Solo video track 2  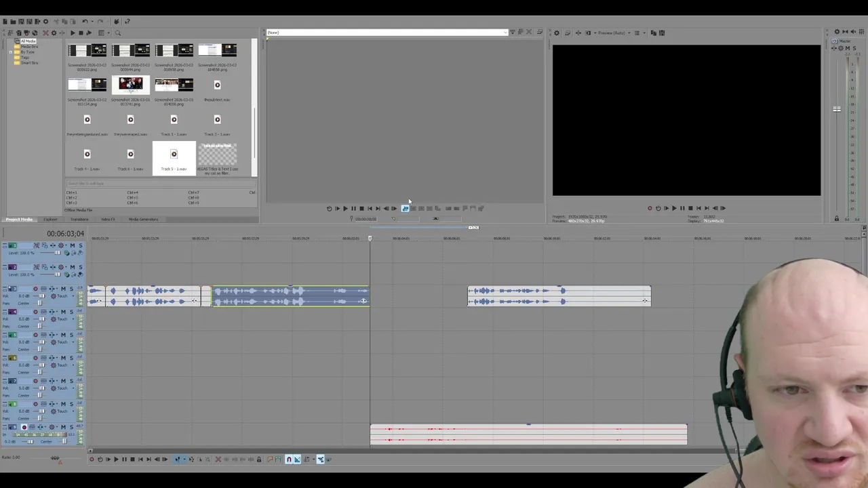click(x=81, y=267)
